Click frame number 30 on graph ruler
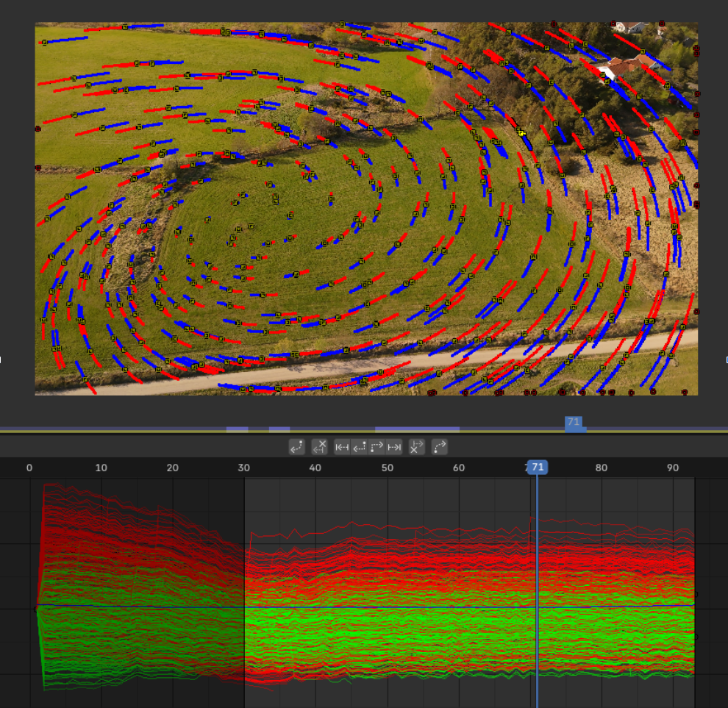The image size is (728, 708). (x=243, y=468)
